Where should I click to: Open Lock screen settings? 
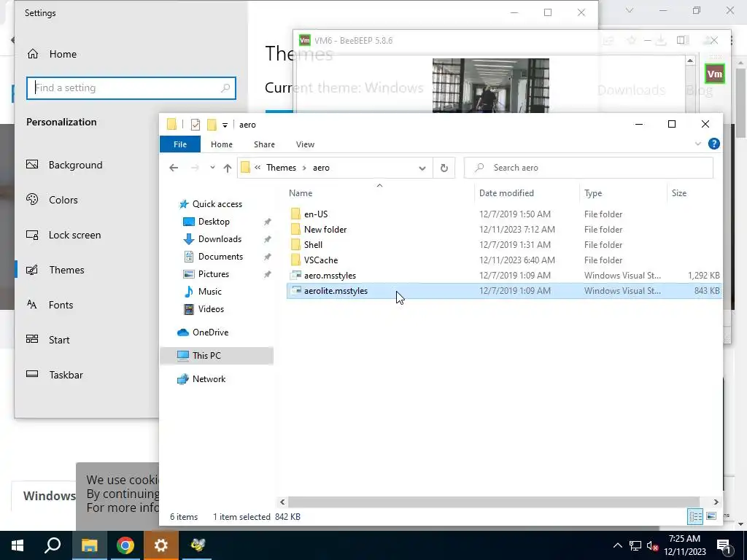point(74,235)
